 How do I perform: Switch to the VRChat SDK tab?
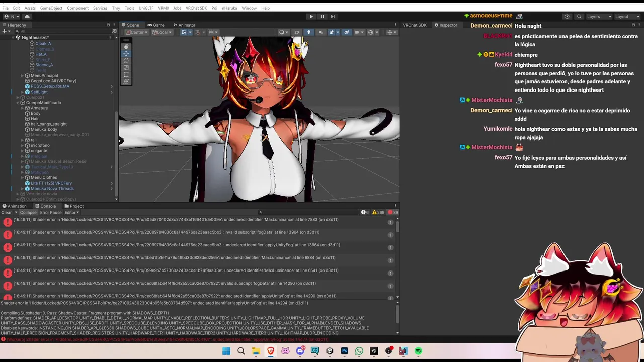(x=415, y=25)
